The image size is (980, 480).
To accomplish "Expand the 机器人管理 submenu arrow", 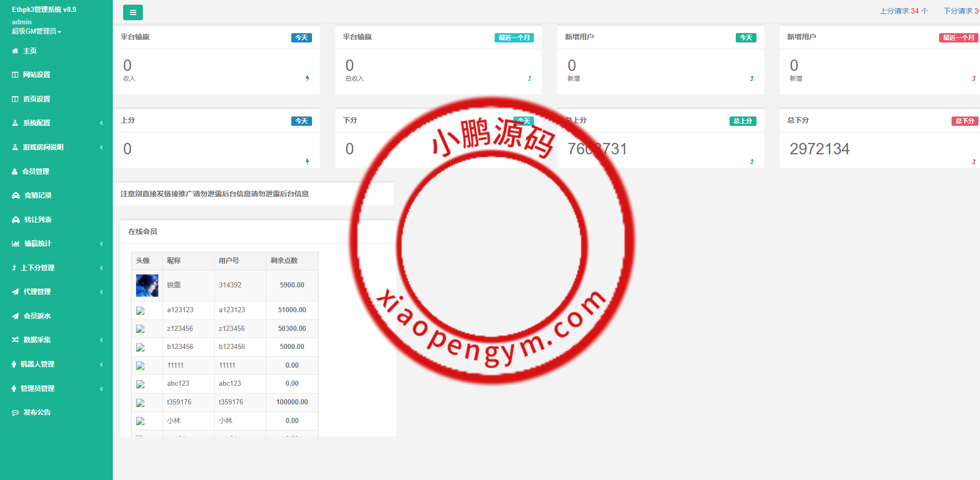I will [x=101, y=365].
